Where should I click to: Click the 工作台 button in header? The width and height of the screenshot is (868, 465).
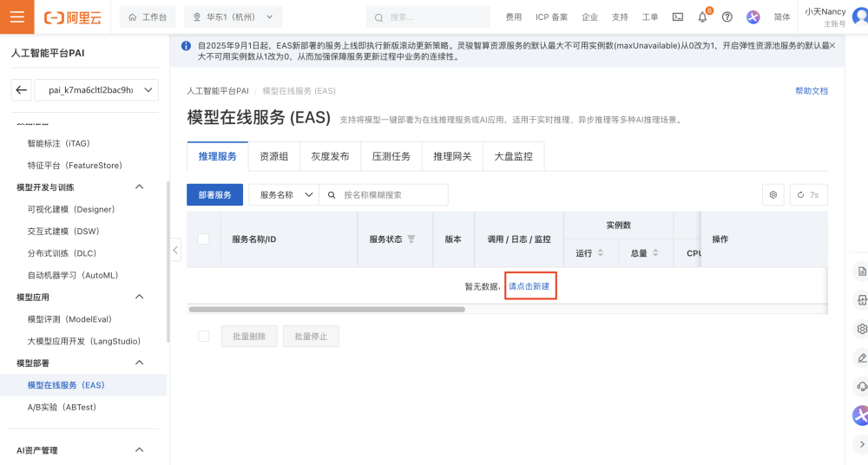pos(148,17)
